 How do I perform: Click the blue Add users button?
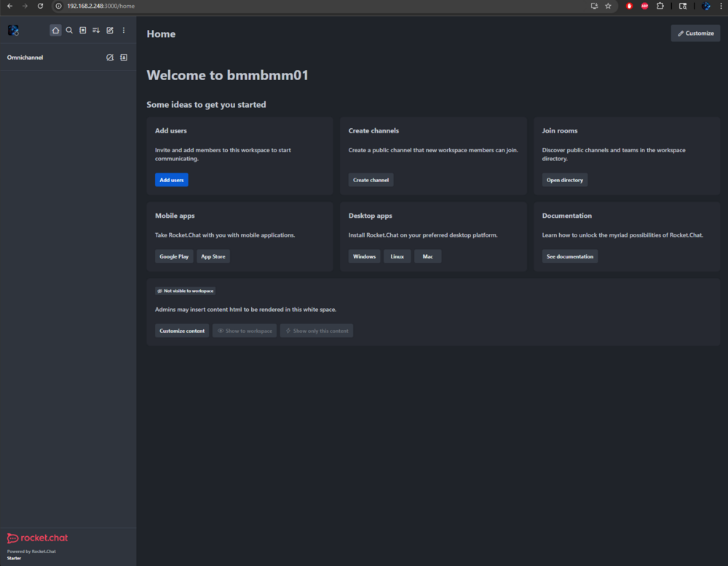pos(171,180)
